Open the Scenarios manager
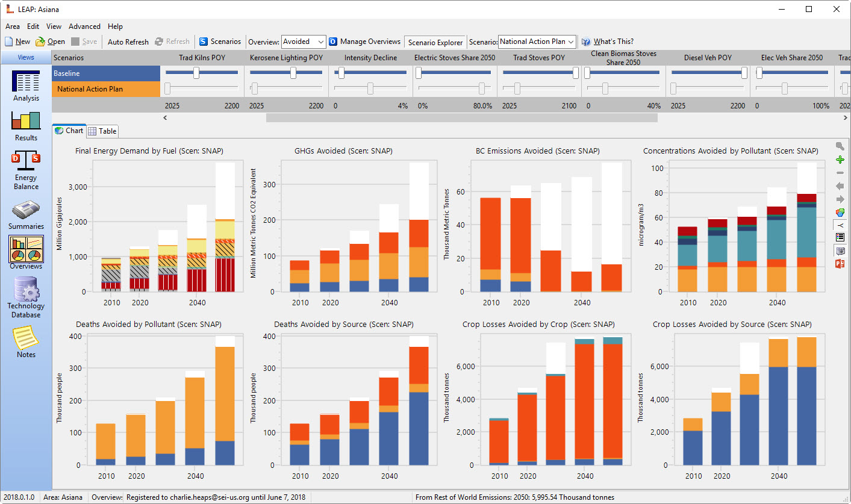 pos(220,42)
